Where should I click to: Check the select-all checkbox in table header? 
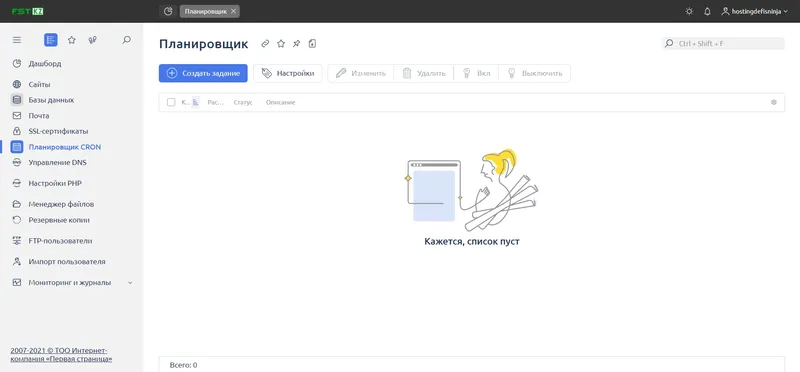[171, 103]
